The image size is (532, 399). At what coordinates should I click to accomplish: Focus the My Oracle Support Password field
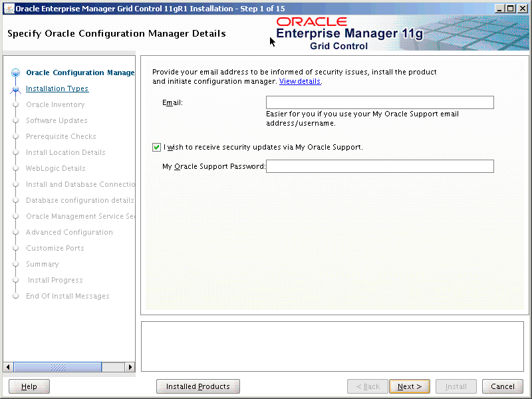[x=380, y=166]
